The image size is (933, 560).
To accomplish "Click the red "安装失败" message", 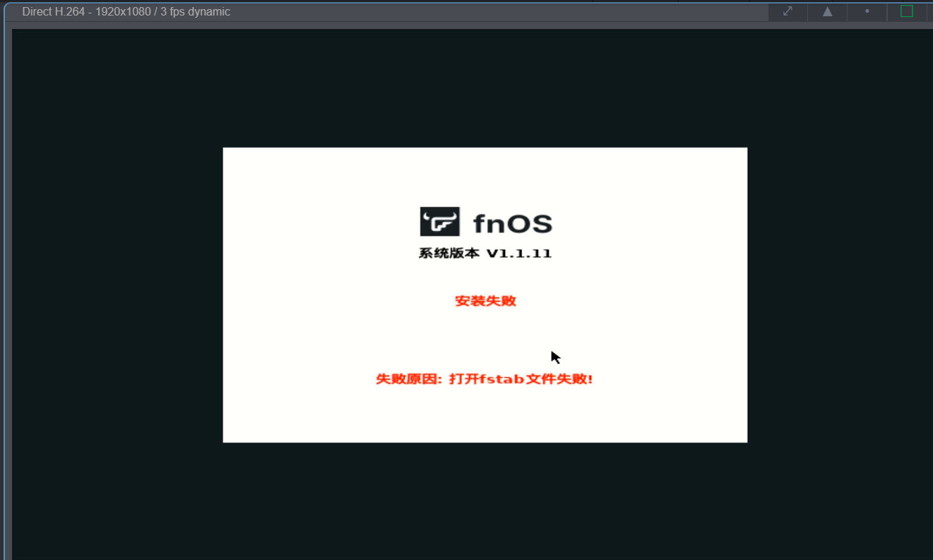I will (x=485, y=301).
